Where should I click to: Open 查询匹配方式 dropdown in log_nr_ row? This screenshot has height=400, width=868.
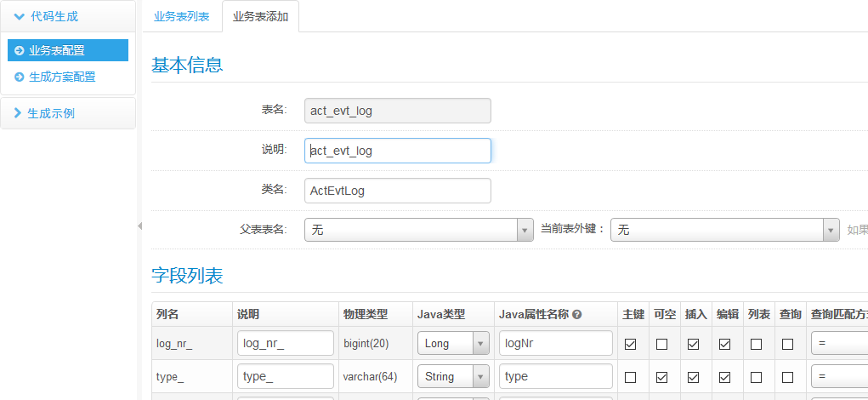coord(839,344)
